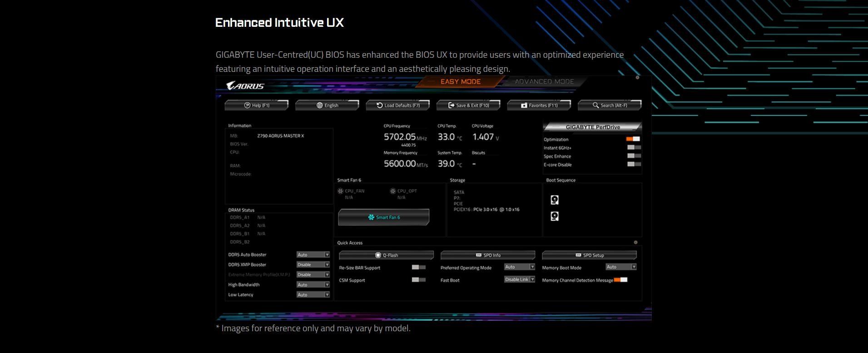
Task: Click the first boot drive icon
Action: (x=555, y=200)
